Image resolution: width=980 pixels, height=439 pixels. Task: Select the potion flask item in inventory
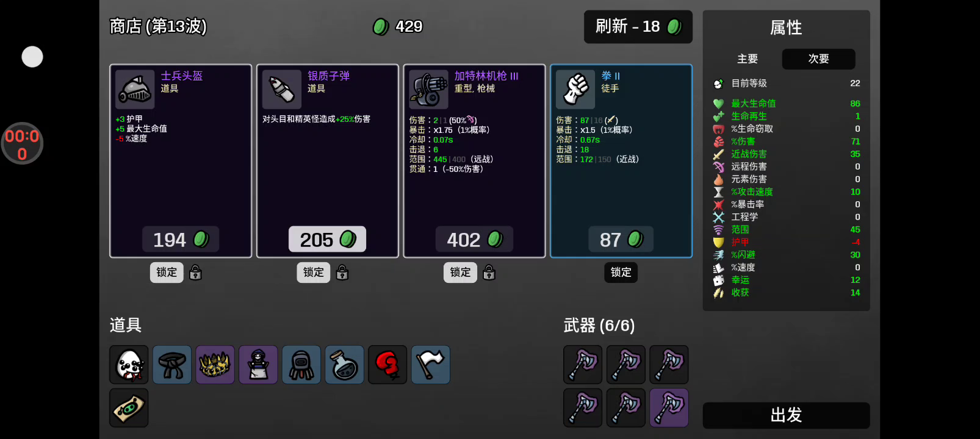[344, 365]
